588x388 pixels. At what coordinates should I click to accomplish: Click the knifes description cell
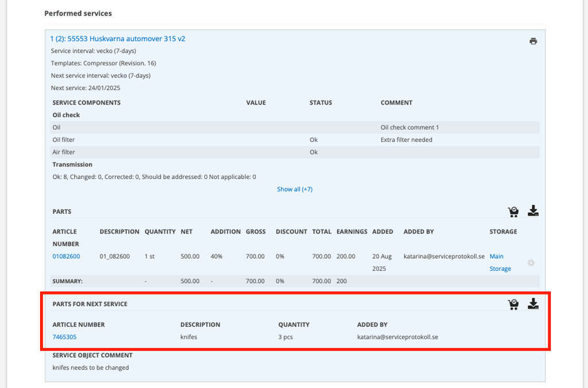point(188,337)
